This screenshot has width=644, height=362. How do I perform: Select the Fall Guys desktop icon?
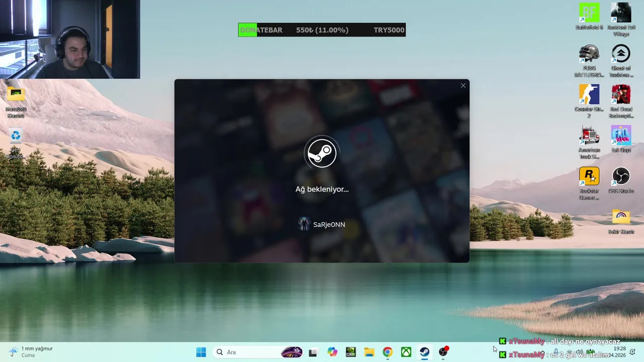pyautogui.click(x=621, y=139)
